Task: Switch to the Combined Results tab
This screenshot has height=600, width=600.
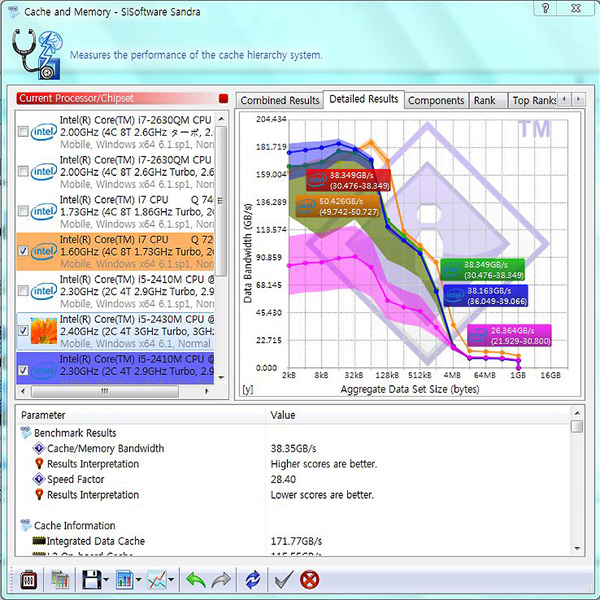Action: (280, 100)
